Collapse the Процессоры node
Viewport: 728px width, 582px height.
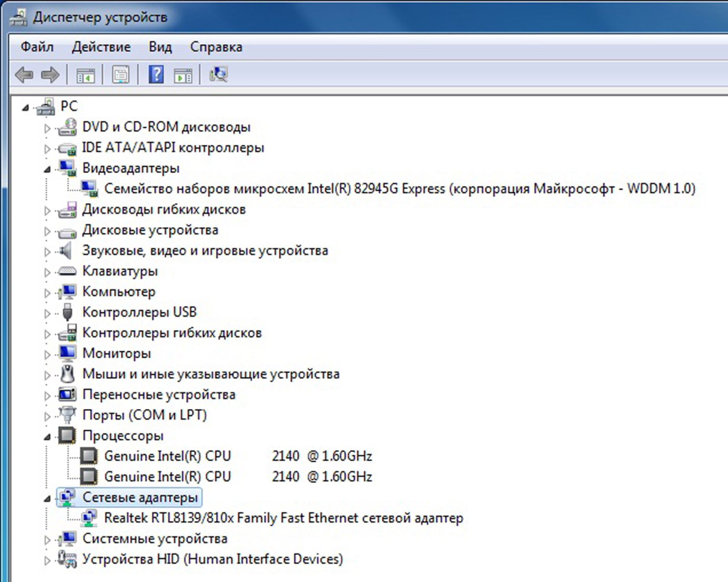[47, 437]
